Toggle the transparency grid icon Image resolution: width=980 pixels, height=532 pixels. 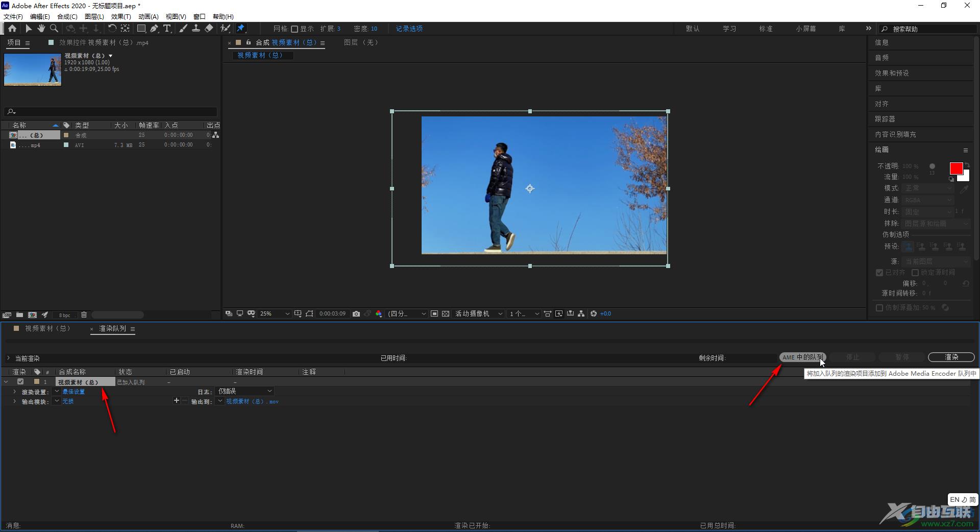[446, 313]
